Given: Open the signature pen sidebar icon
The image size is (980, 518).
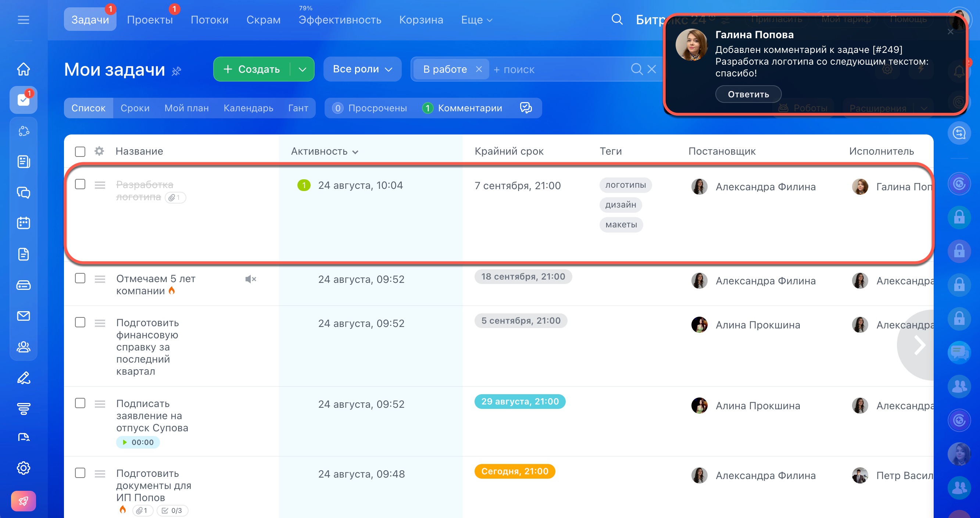Looking at the screenshot, I should (x=24, y=378).
